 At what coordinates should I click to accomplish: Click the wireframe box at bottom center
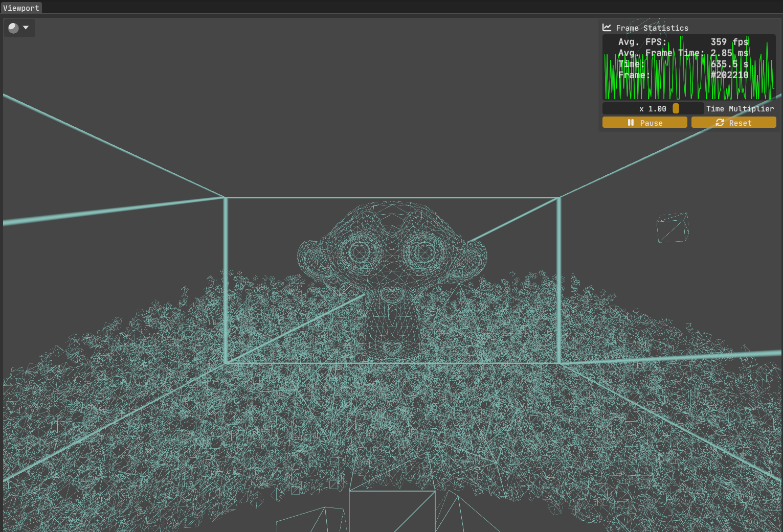click(392, 511)
